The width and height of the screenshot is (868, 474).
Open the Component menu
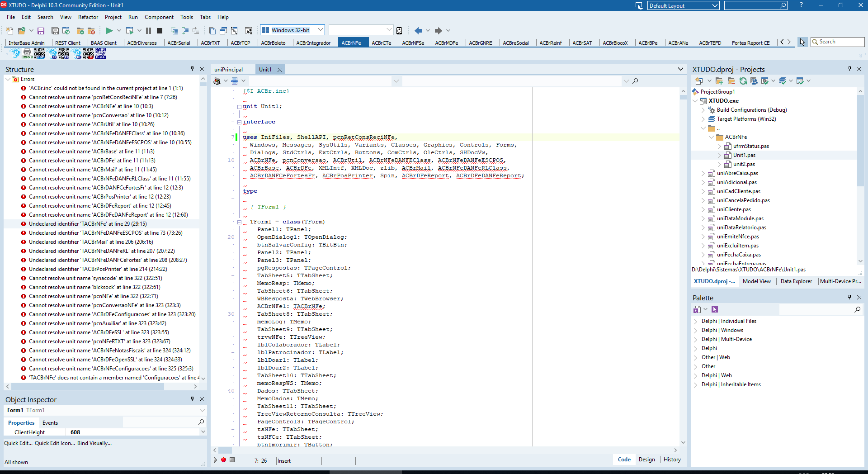pyautogui.click(x=159, y=17)
